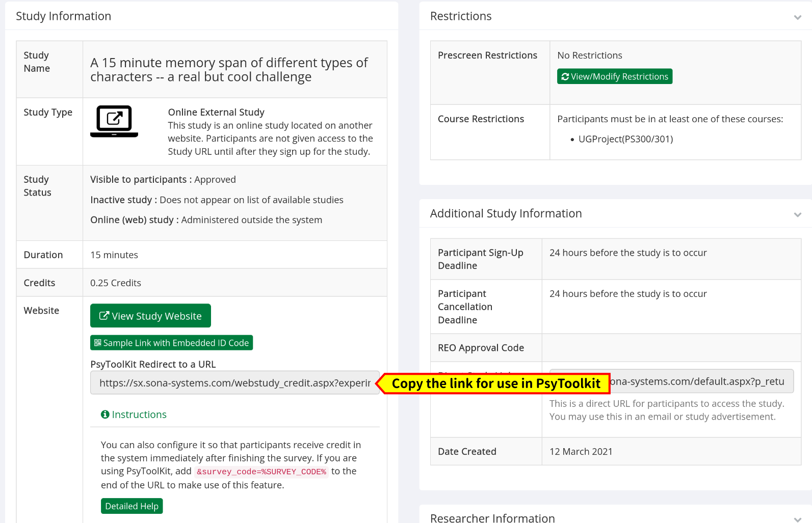Click the Participant Sign-Up Deadline label
Viewport: 812px width, 523px height.
(481, 259)
